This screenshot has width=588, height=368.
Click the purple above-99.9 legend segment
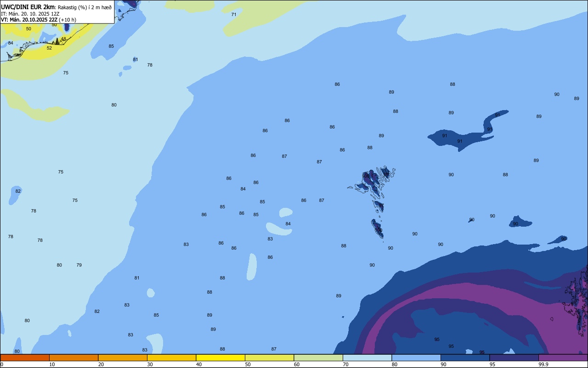[563, 357]
